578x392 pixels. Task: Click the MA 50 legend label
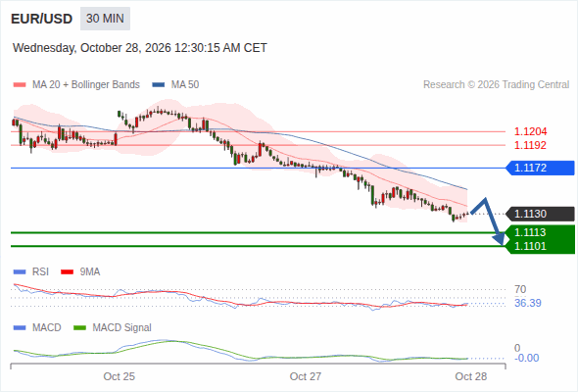(x=185, y=85)
